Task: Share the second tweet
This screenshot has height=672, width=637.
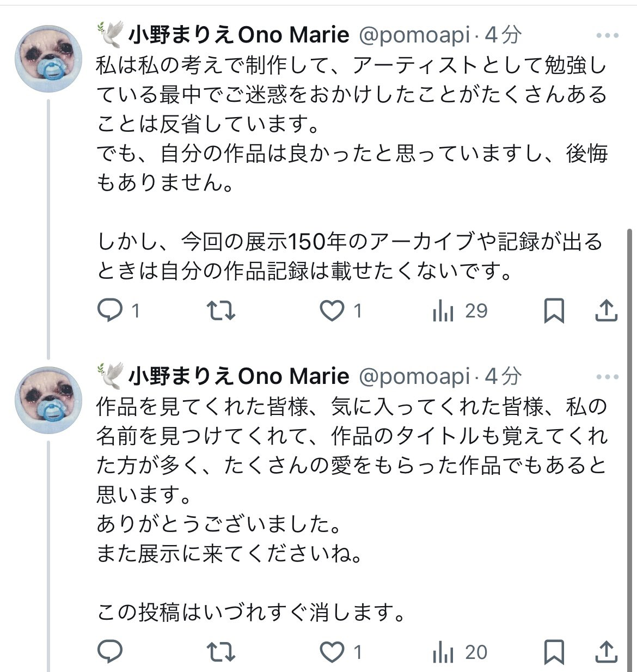Action: click(606, 652)
